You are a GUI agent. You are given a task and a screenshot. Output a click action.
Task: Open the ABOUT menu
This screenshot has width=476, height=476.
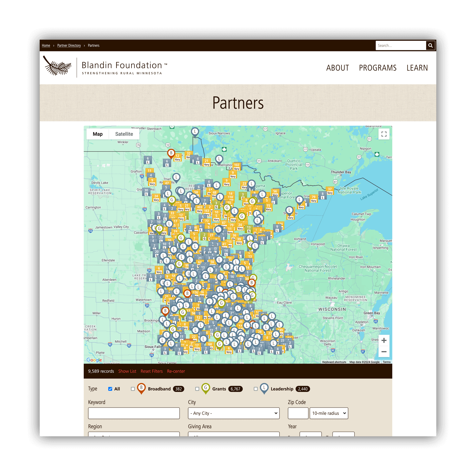(x=337, y=68)
